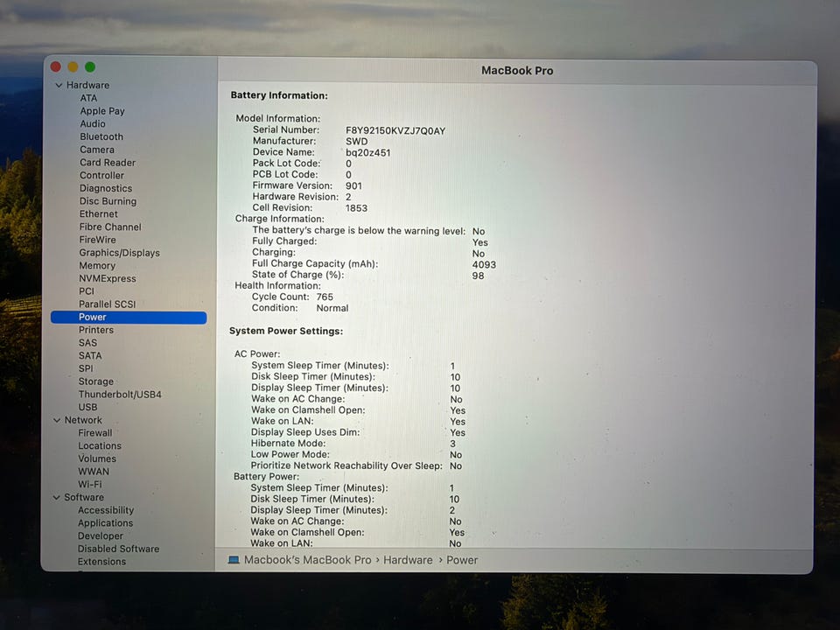Click Macbook's MacBook Pro in path bar

click(307, 560)
